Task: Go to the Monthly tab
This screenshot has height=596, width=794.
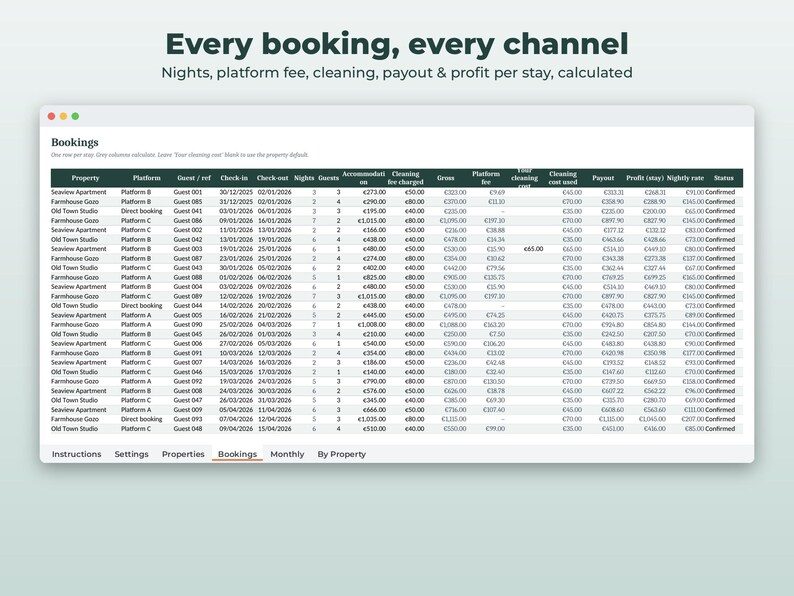Action: [287, 454]
